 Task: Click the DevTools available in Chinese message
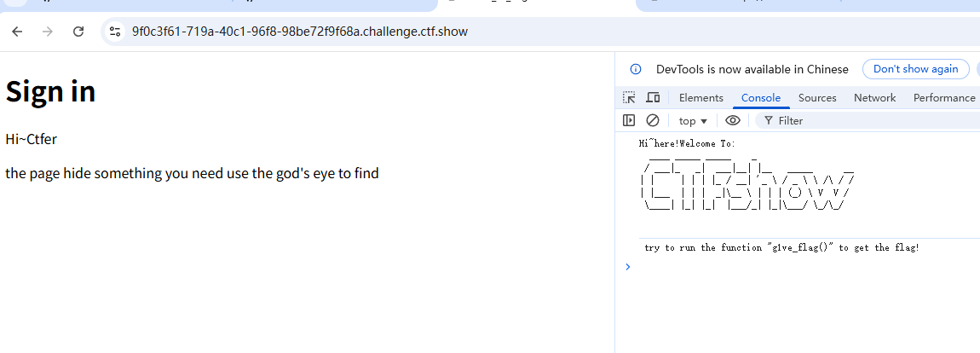coord(752,69)
